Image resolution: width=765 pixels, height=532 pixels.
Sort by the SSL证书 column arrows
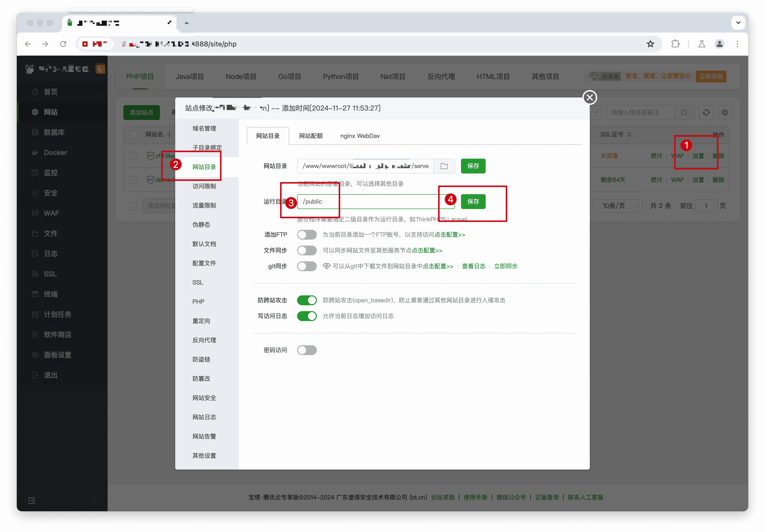click(629, 134)
